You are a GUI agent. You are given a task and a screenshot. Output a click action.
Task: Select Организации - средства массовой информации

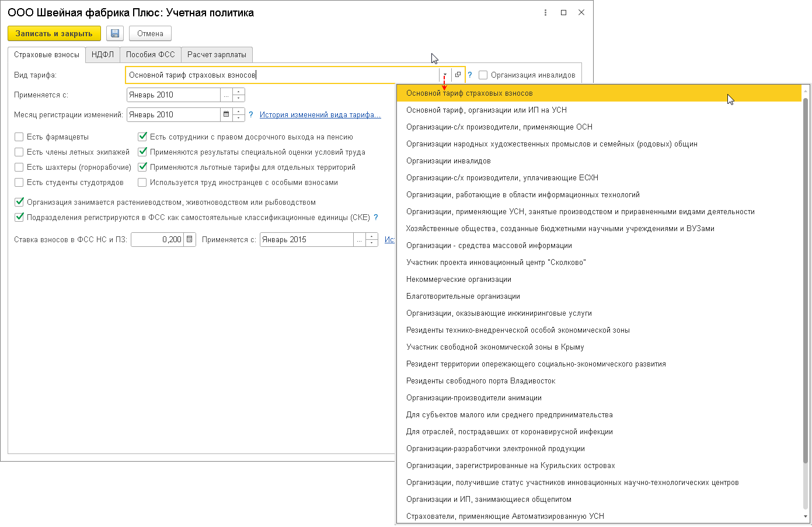tap(599, 245)
